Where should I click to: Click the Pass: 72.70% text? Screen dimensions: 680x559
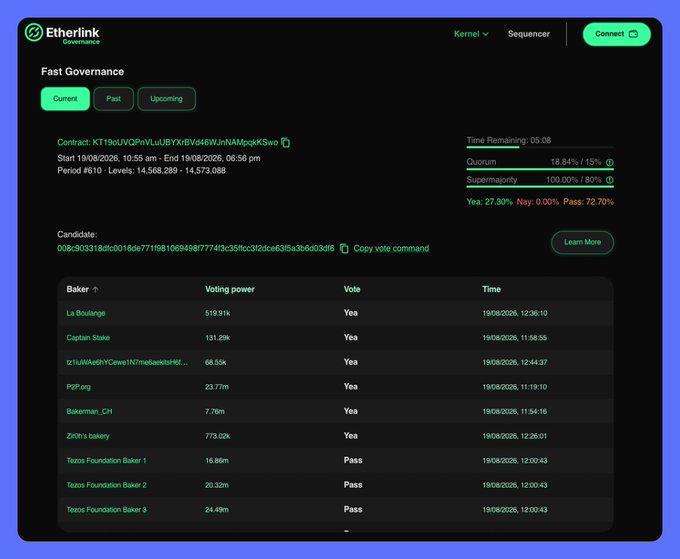tap(588, 202)
